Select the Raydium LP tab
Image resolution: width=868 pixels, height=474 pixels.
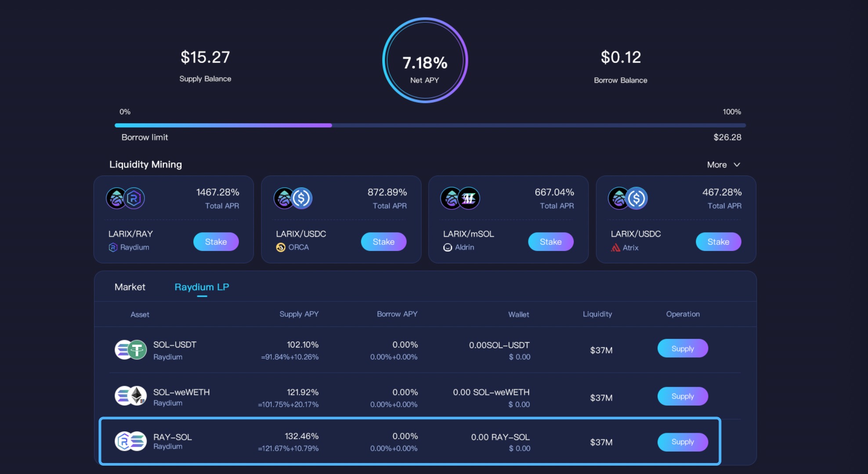tap(202, 287)
